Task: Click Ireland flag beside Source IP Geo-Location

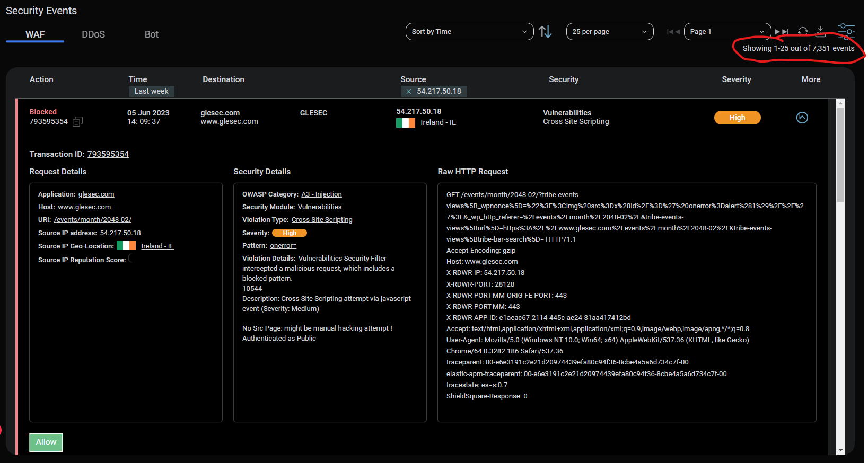Action: coord(126,245)
